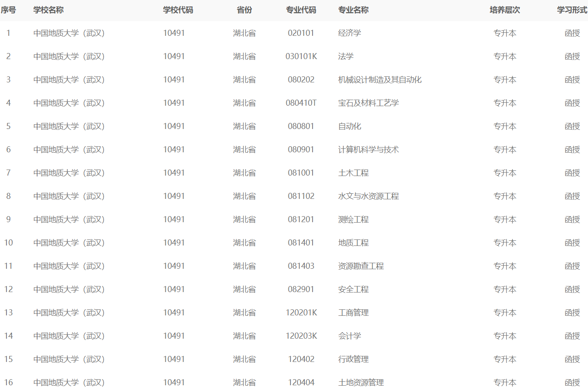Image resolution: width=588 pixels, height=390 pixels.
Task: Click major code 081401
Action: [301, 243]
